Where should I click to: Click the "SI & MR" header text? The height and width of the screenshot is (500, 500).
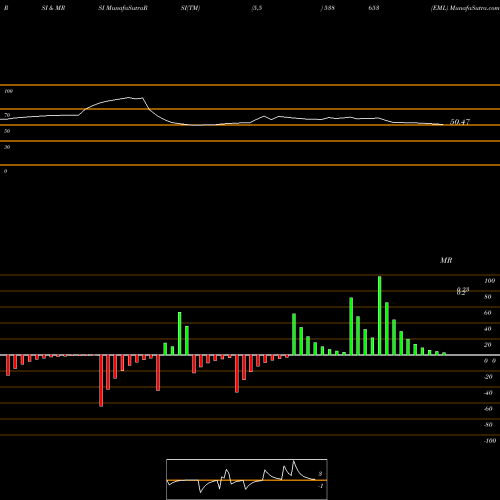[53, 8]
